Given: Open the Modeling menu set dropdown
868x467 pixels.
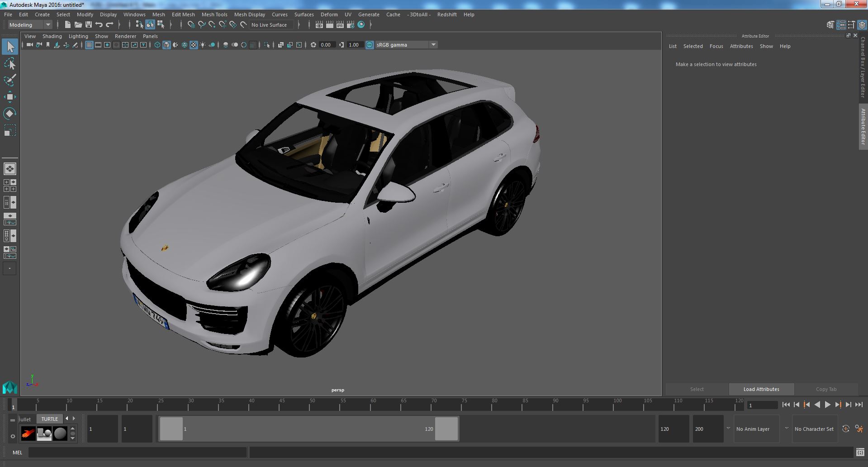Looking at the screenshot, I should [30, 25].
